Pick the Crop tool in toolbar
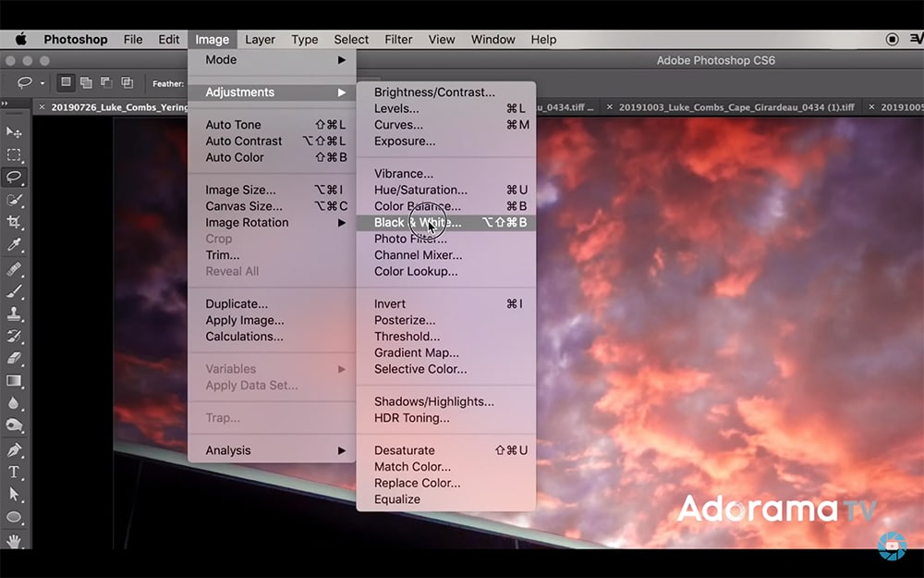Viewport: 924px width, 578px height. pos(14,222)
